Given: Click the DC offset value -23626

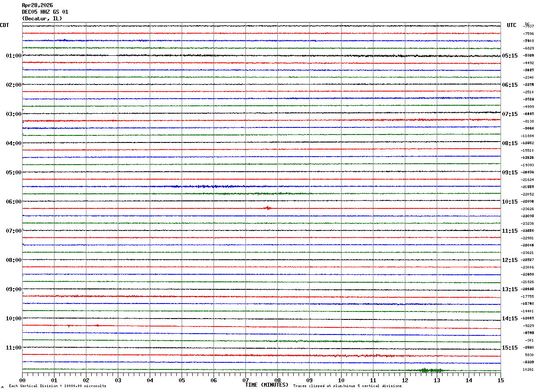Looking at the screenshot, I should click(x=528, y=209).
